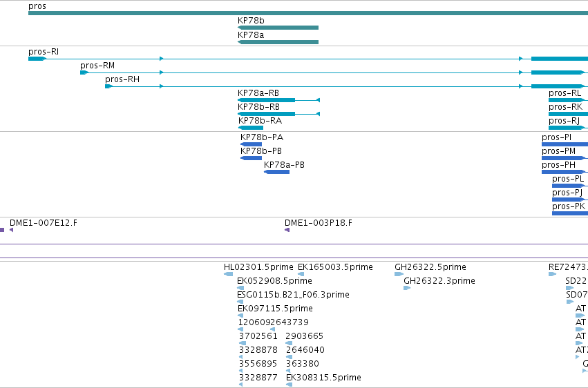Click the EK097115.5prime EST label
This screenshot has height=388, width=588.
click(275, 309)
